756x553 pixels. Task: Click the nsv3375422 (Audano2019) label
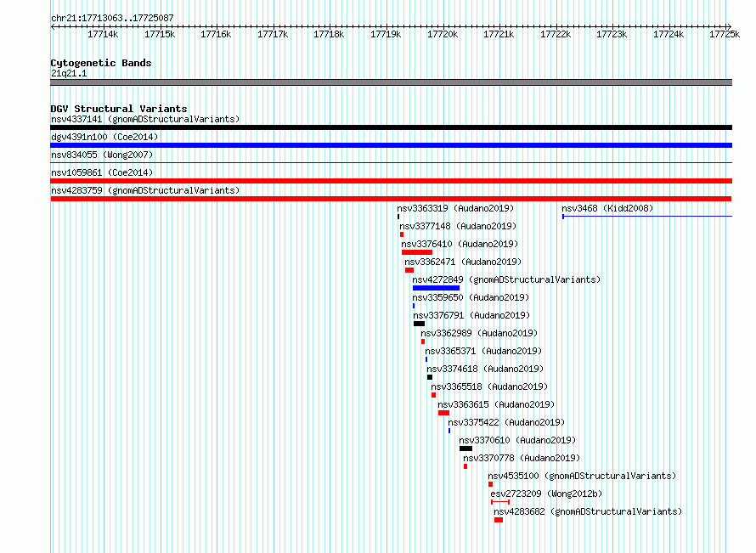point(506,422)
